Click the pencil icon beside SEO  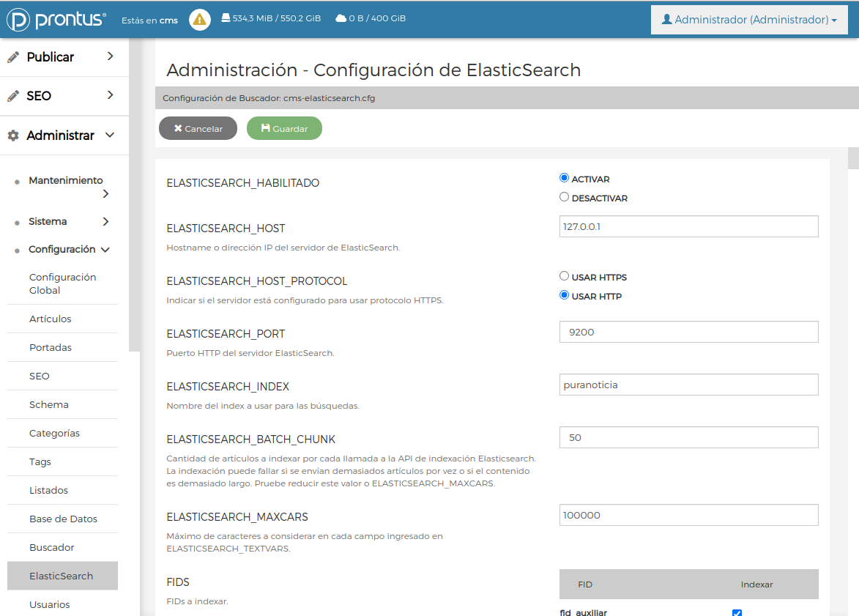click(x=13, y=96)
